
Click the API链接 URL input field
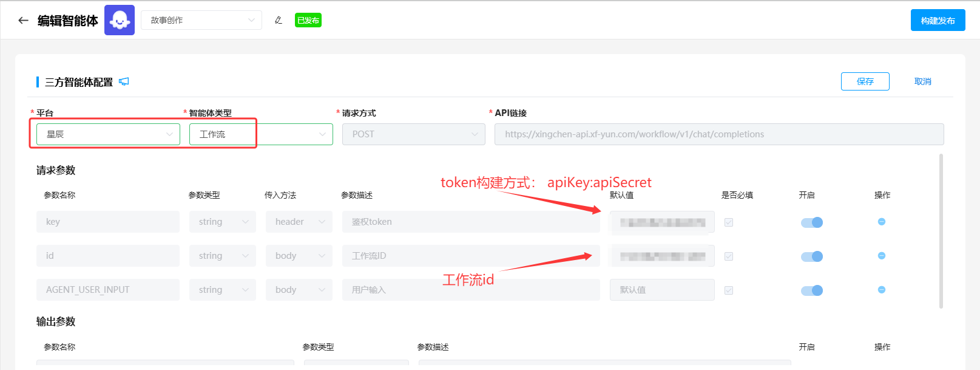pyautogui.click(x=719, y=134)
